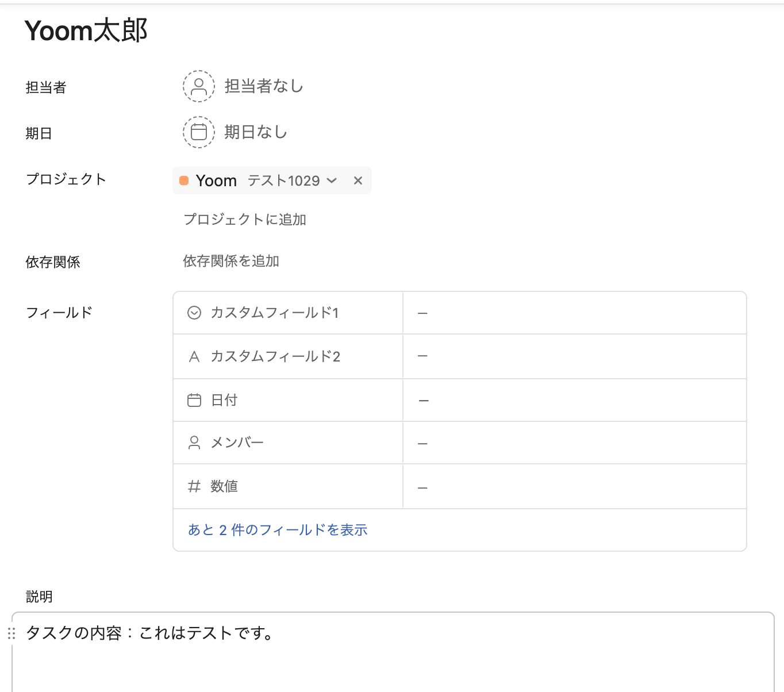Click the 数値 field value cell
This screenshot has width=784, height=692.
[x=574, y=488]
